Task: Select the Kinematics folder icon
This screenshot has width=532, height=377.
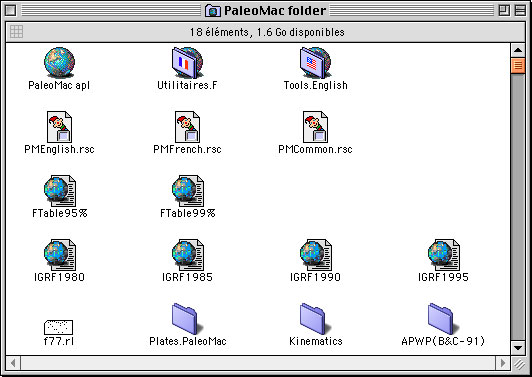Action: [315, 319]
